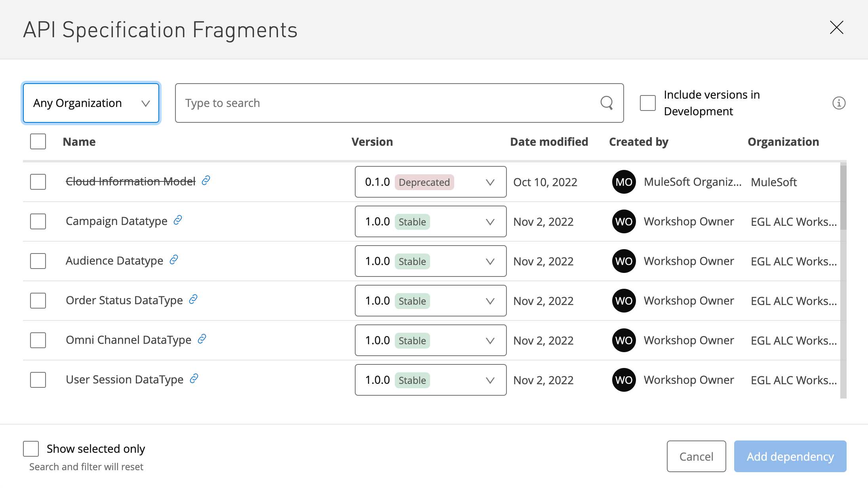Click into the Type to search field

388,103
